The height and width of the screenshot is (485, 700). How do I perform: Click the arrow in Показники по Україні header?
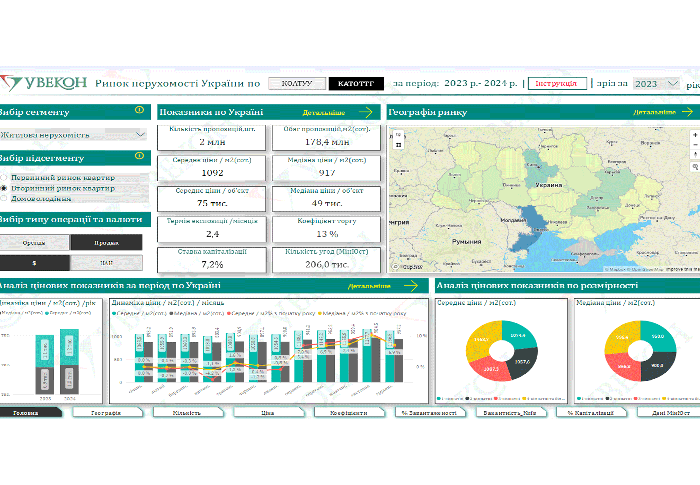366,112
